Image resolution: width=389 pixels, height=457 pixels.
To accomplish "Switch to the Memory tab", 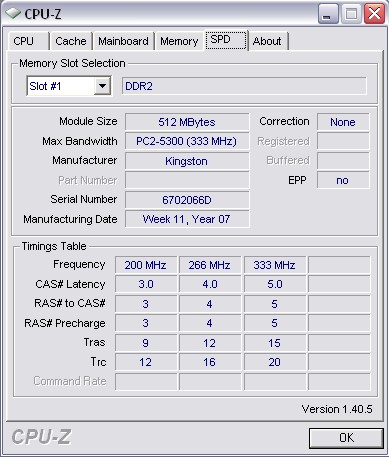I will click(x=179, y=41).
